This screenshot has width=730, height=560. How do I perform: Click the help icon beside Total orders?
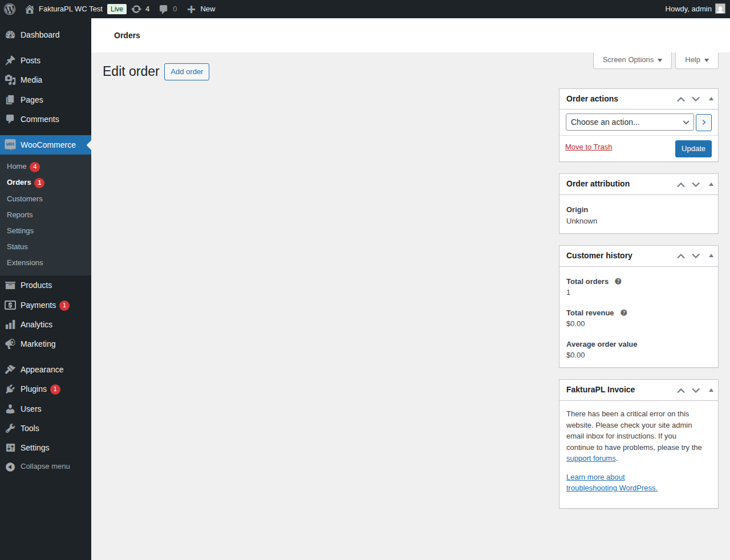click(x=618, y=282)
